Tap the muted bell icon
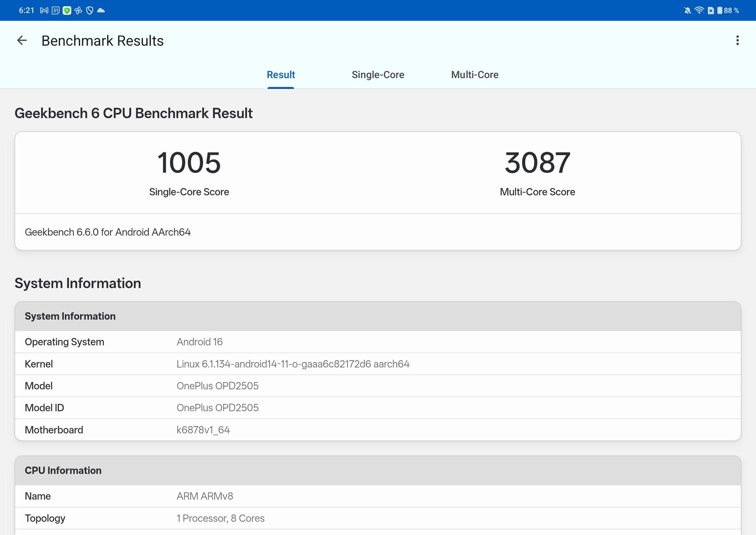 [687, 11]
